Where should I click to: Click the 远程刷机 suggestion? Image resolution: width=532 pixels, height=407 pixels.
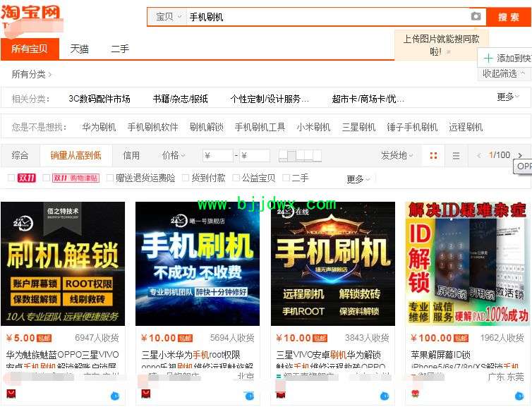[466, 127]
